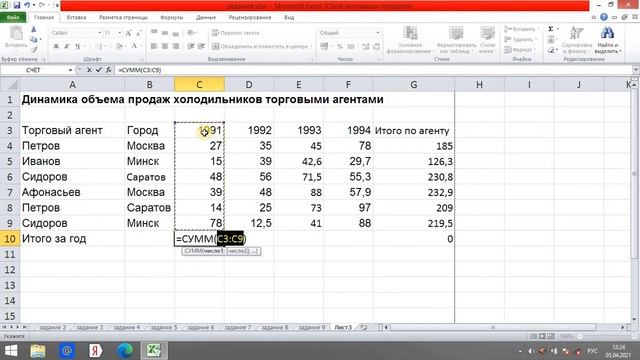Click the Save icon in quick access toolbar
Viewport: 640px width, 360px height.
coord(17,6)
